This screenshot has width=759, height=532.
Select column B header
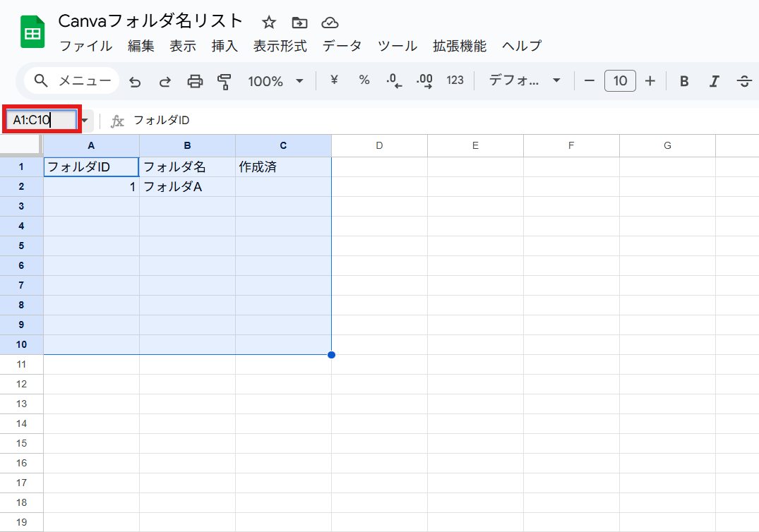187,145
